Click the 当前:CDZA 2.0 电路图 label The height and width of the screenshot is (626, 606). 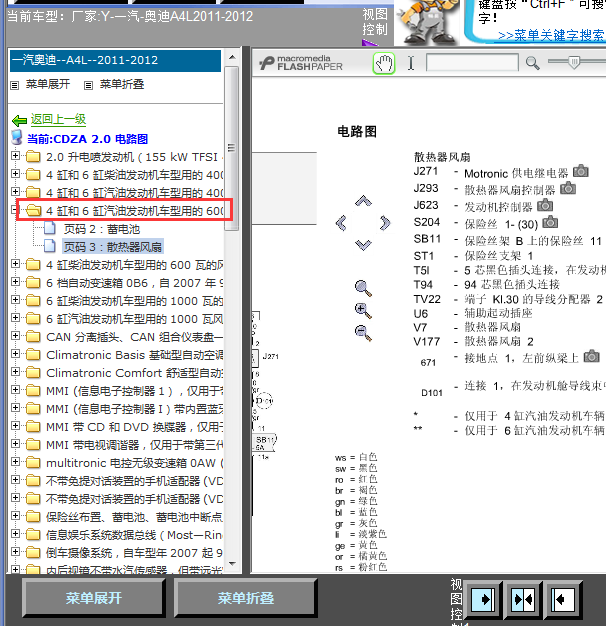(x=87, y=139)
